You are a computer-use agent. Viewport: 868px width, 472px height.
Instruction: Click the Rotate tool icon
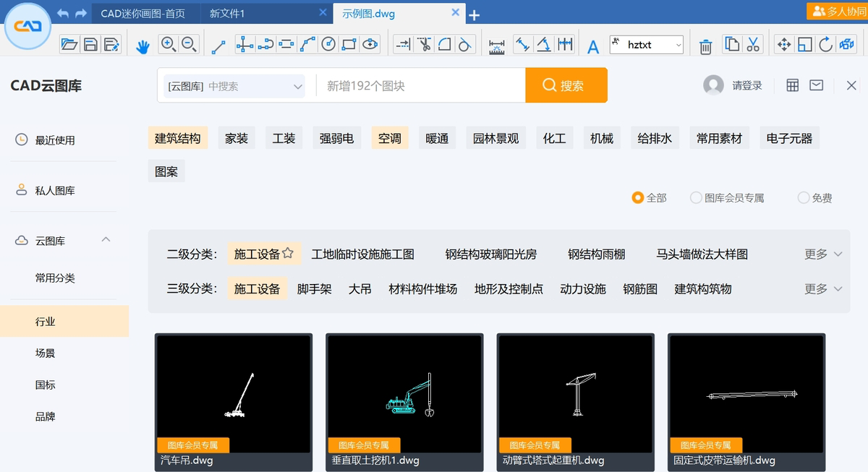825,45
